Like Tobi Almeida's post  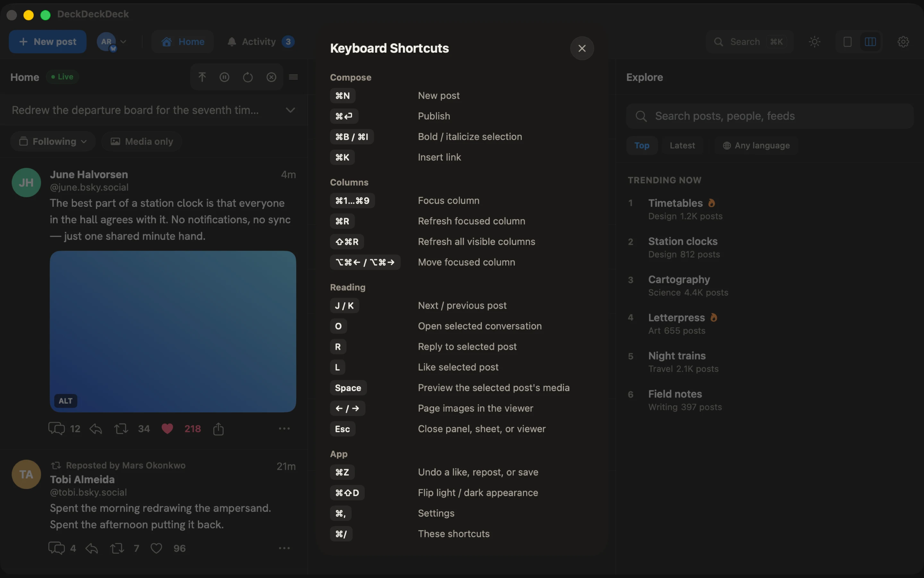click(156, 548)
